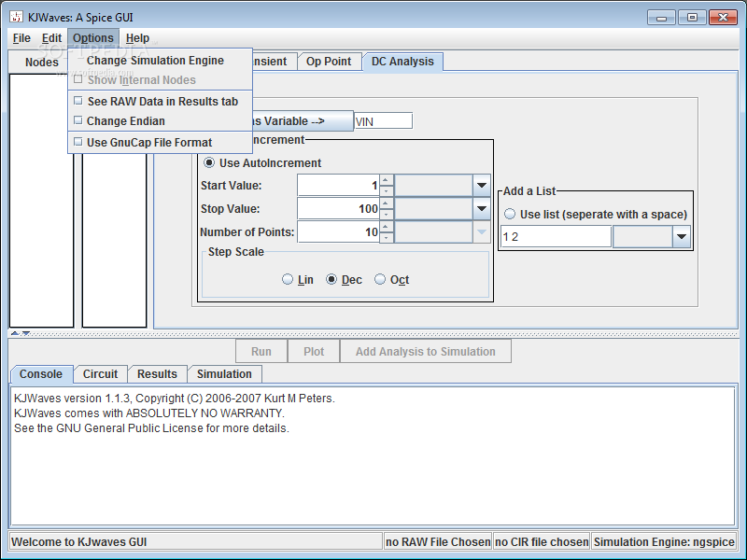This screenshot has width=747, height=560.
Task: Open the Start Value unit dropdown
Action: (482, 185)
